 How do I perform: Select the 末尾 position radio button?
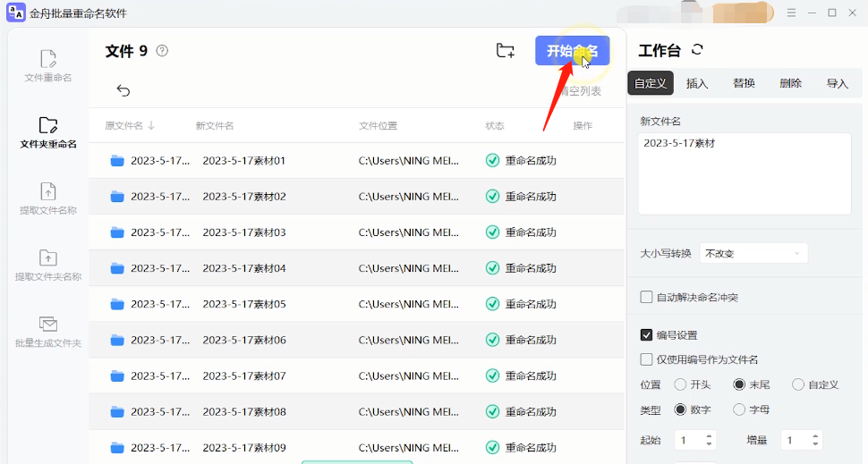click(739, 384)
